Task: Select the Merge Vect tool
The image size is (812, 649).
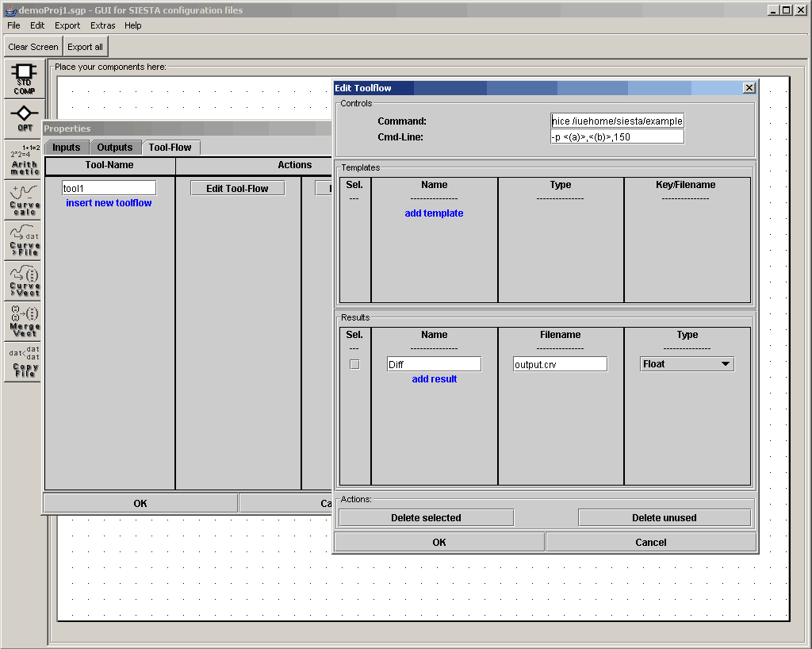Action: (x=25, y=321)
